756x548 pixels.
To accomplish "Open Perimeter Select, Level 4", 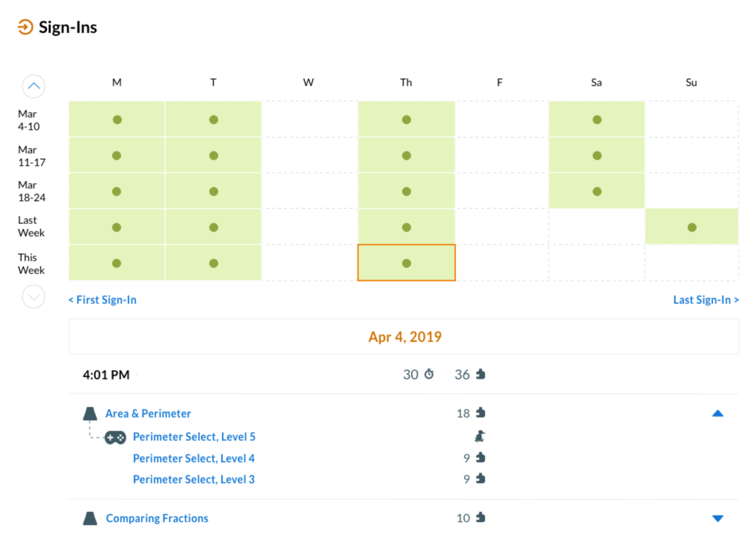I will pos(194,458).
